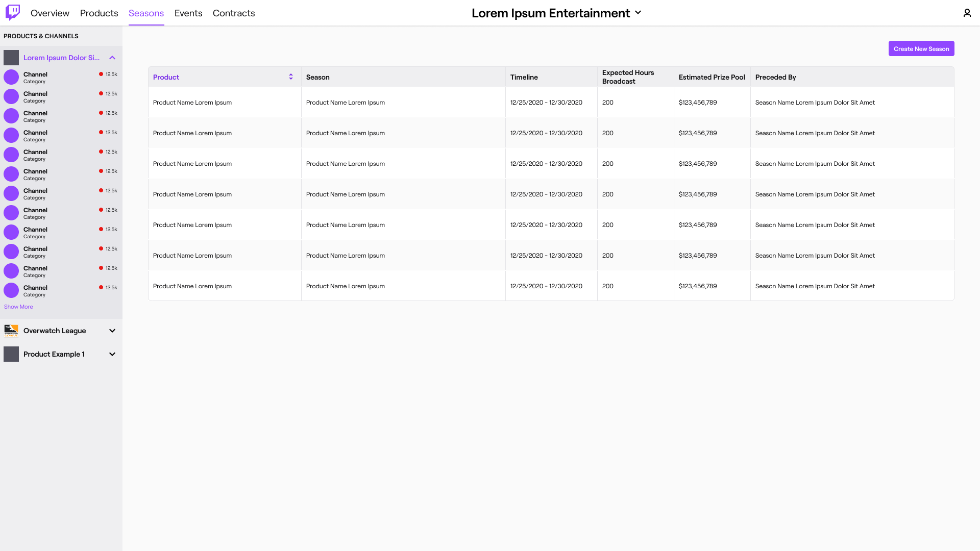Toggle sort order on the Product column
980x551 pixels.
pos(291,77)
